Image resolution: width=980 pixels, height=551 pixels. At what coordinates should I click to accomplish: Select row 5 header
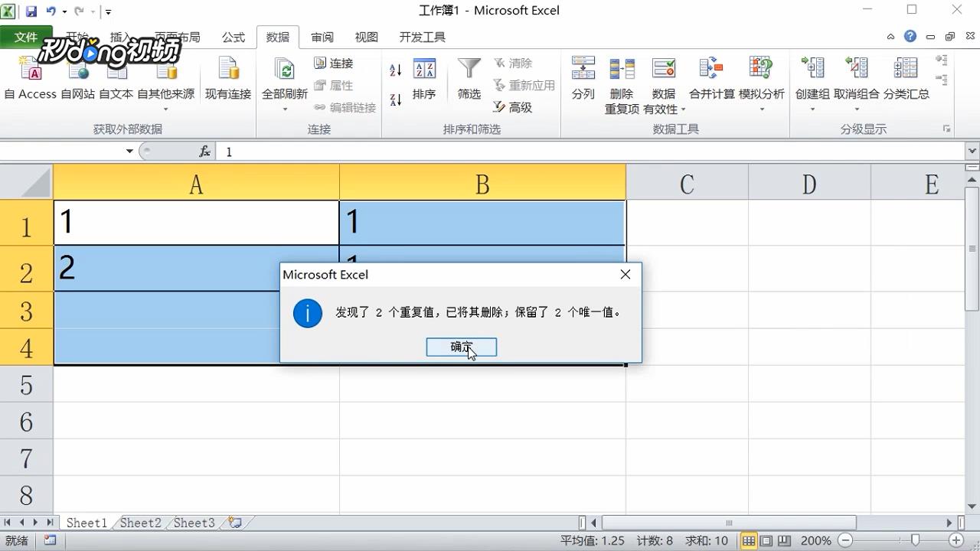pos(26,384)
